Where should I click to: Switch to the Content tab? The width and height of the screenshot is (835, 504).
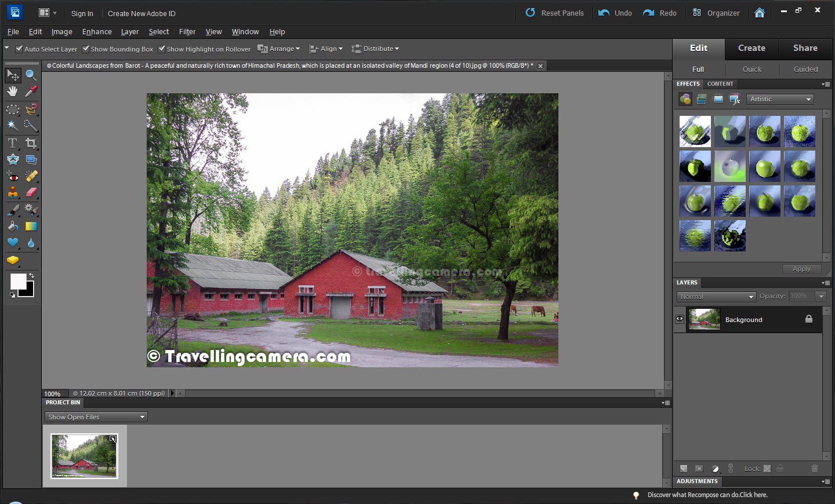coord(720,84)
